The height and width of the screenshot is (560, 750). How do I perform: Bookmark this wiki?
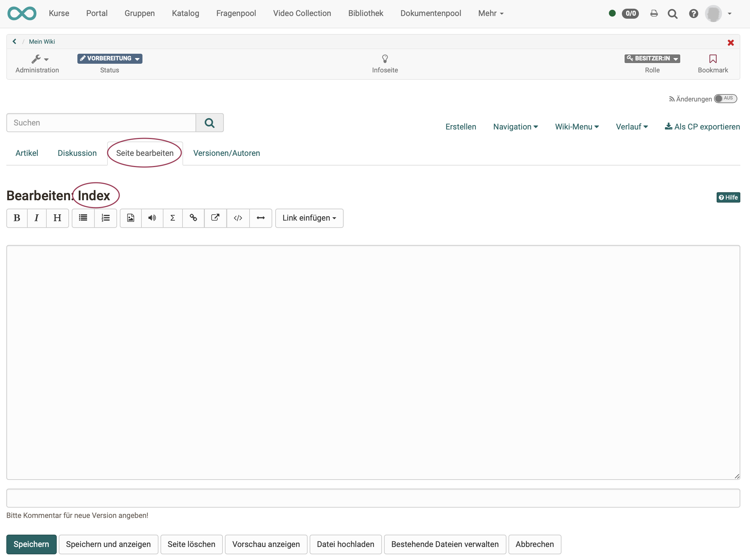pos(713,59)
